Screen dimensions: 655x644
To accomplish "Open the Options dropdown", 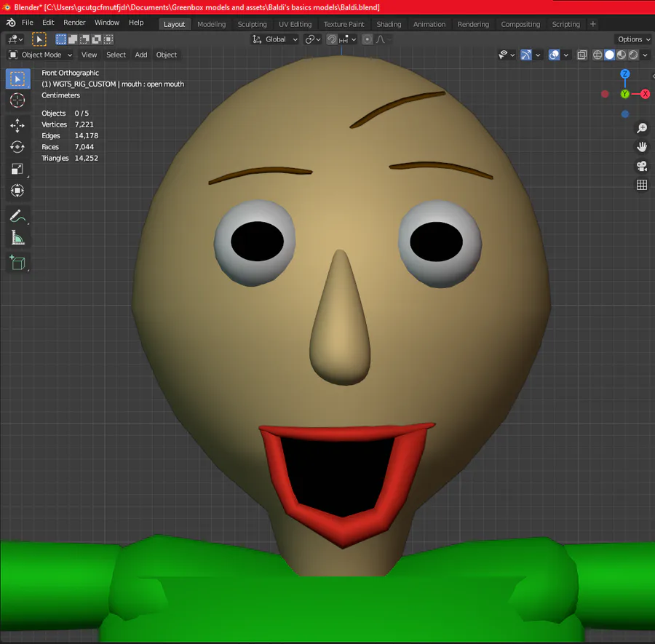I will click(x=633, y=39).
